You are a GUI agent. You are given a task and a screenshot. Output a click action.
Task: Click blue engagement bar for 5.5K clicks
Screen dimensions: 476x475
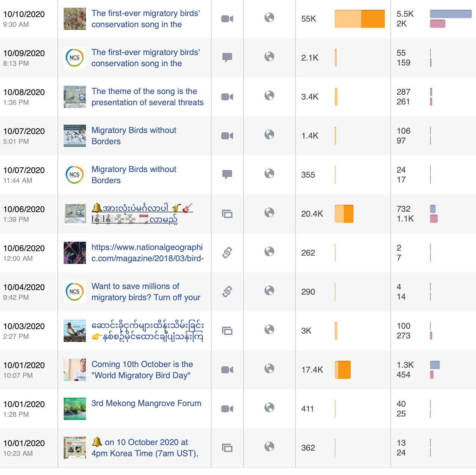click(x=451, y=14)
